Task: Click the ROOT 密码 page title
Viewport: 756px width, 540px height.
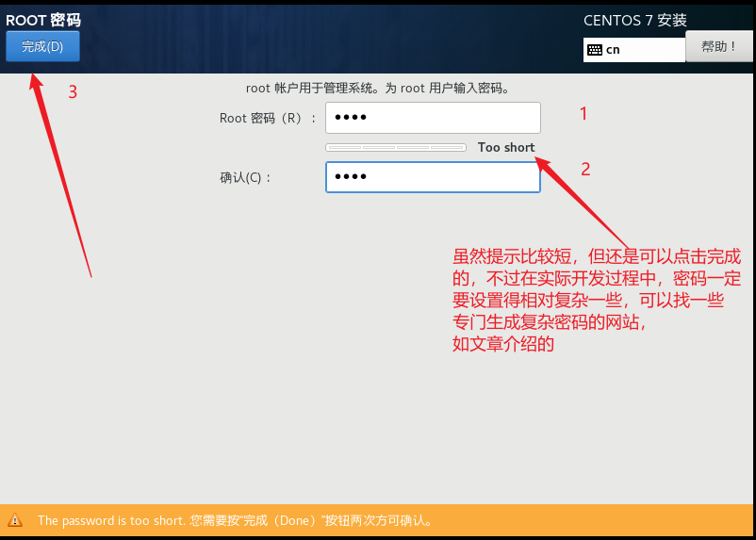Action: tap(43, 20)
